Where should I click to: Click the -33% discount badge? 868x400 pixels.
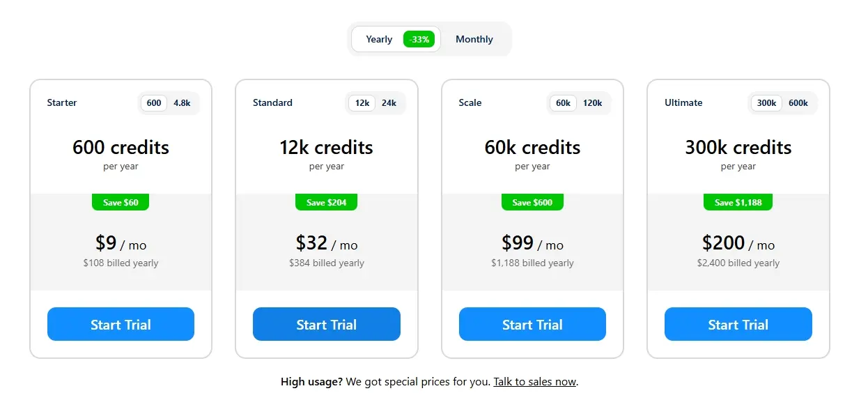point(419,40)
